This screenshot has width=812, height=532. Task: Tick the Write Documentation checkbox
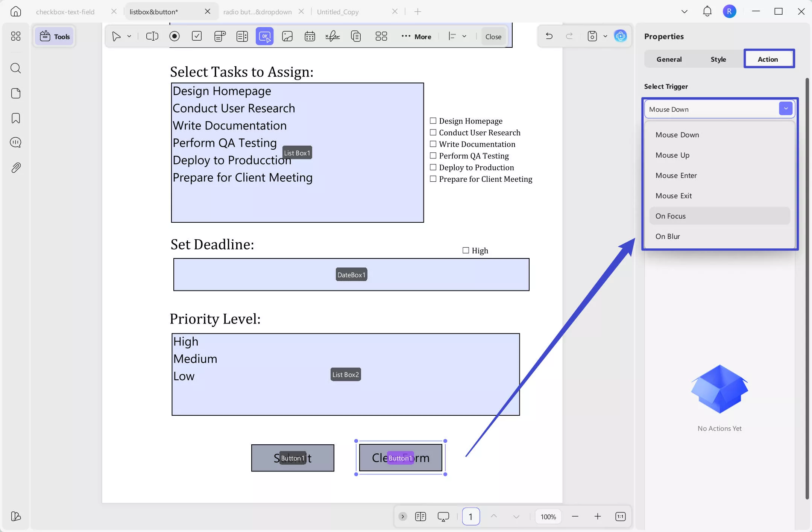[433, 144]
